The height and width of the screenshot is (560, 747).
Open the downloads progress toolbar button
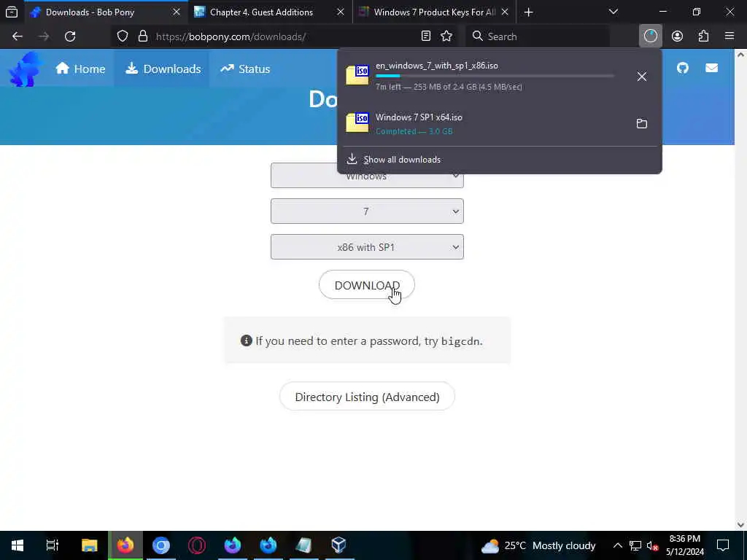point(650,36)
